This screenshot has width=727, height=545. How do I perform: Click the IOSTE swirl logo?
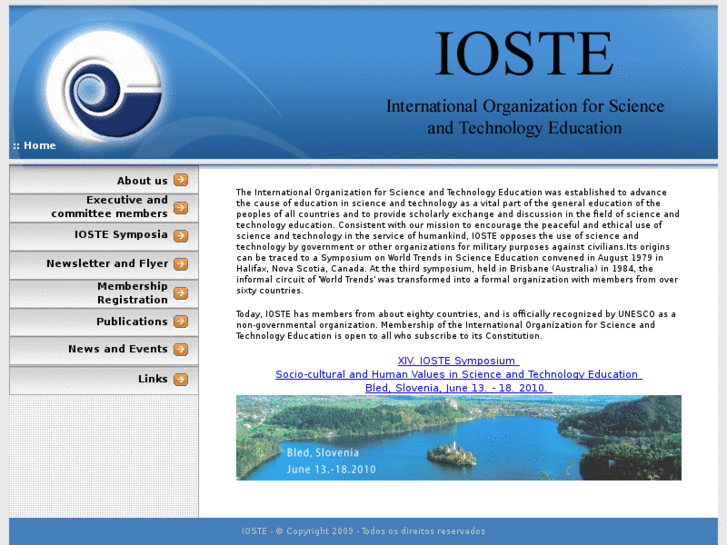[x=103, y=84]
